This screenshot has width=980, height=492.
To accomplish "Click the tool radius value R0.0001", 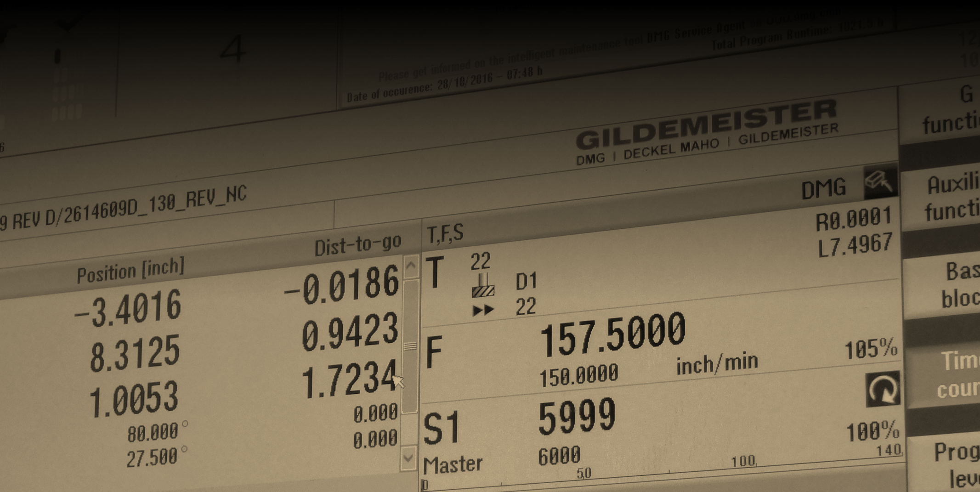I will pos(853,220).
